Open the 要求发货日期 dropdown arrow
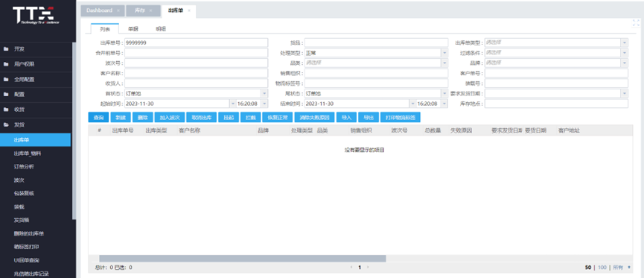The height and width of the screenshot is (278, 644). click(x=625, y=93)
